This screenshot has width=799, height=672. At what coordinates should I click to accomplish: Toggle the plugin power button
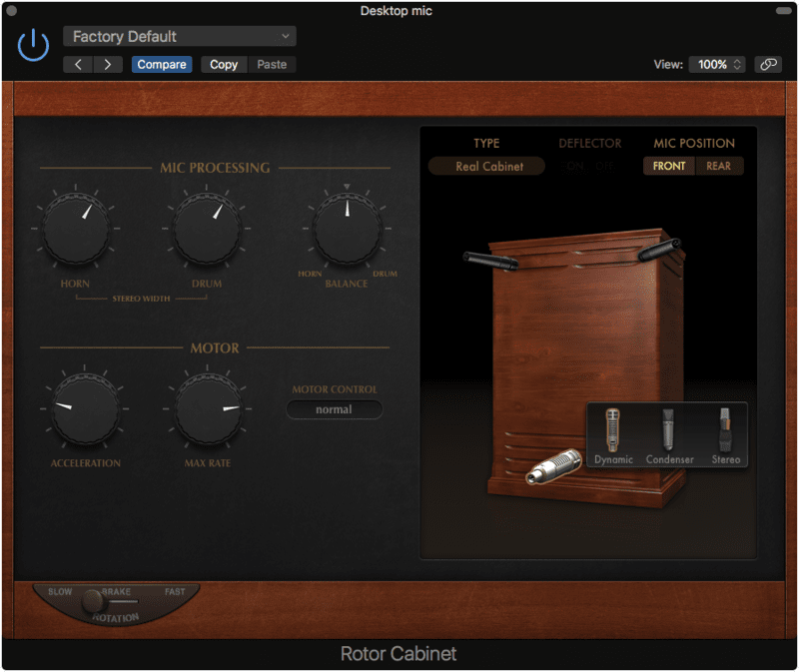click(33, 45)
